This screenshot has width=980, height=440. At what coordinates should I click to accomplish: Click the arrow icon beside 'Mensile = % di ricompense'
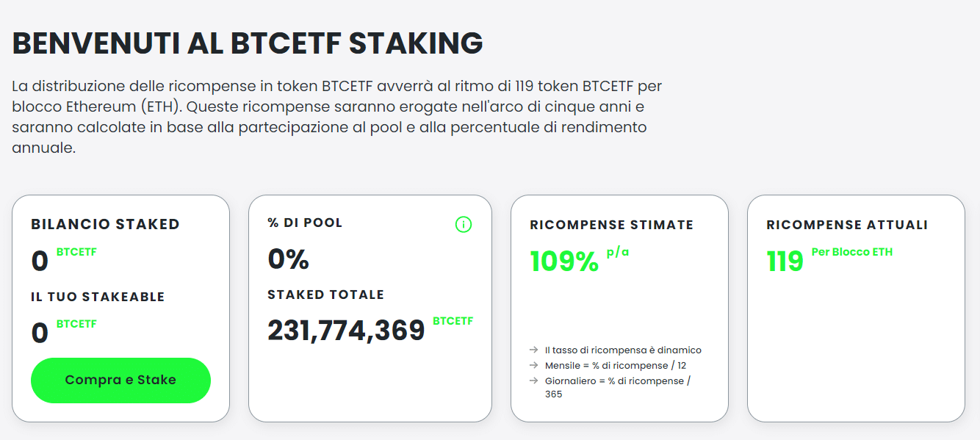pyautogui.click(x=533, y=366)
